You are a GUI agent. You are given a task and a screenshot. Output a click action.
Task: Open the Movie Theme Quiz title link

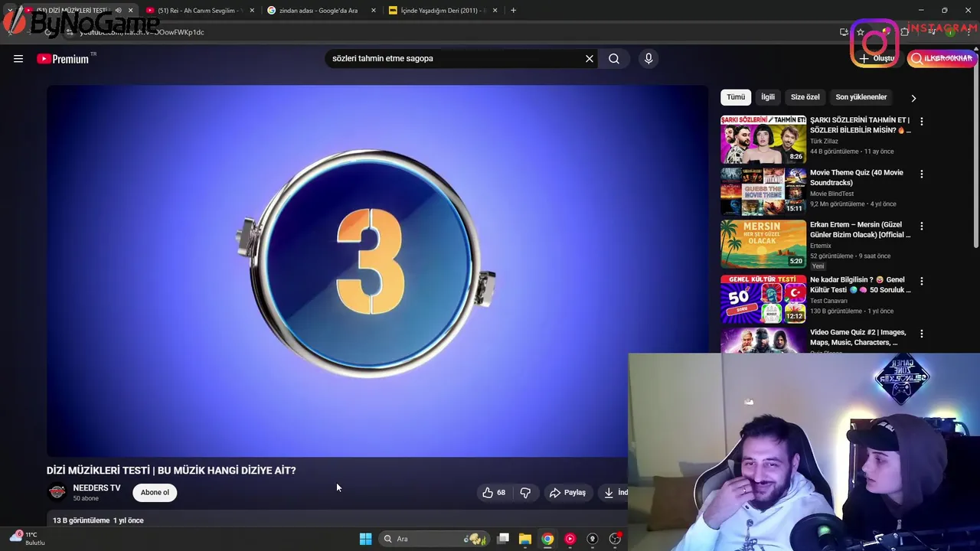click(x=856, y=178)
